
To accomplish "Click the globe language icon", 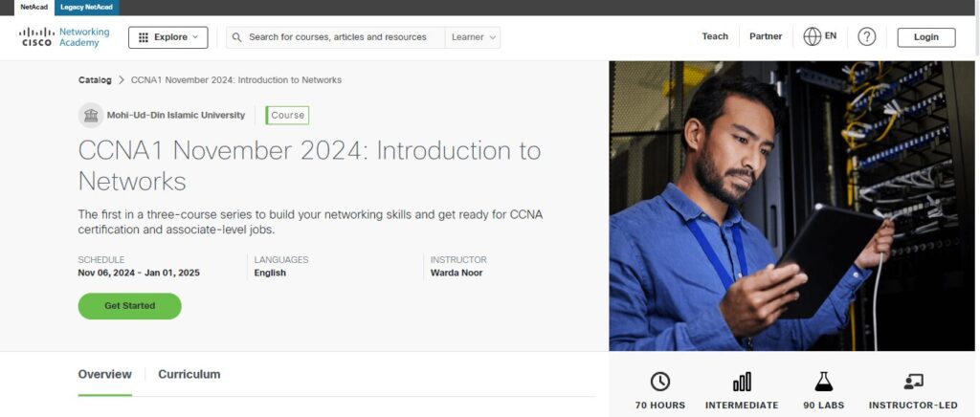I will coord(813,36).
